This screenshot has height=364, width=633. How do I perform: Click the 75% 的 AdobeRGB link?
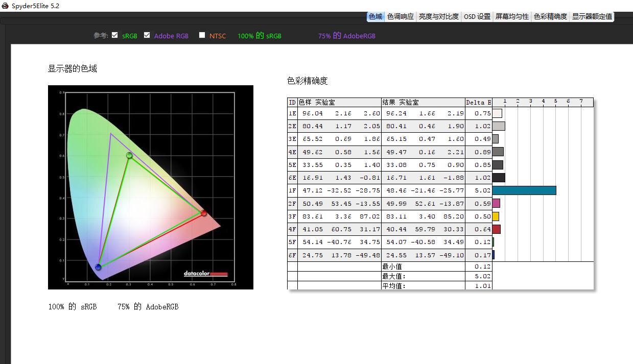(x=346, y=36)
